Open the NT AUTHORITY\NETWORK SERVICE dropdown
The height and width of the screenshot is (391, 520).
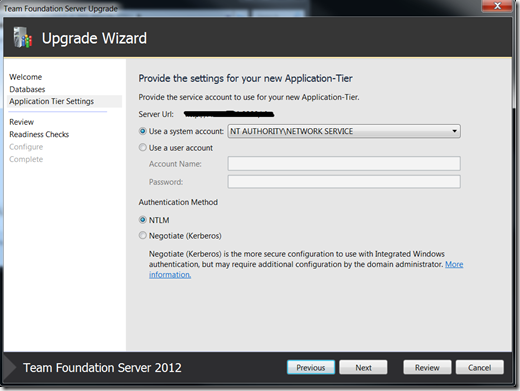(x=344, y=131)
